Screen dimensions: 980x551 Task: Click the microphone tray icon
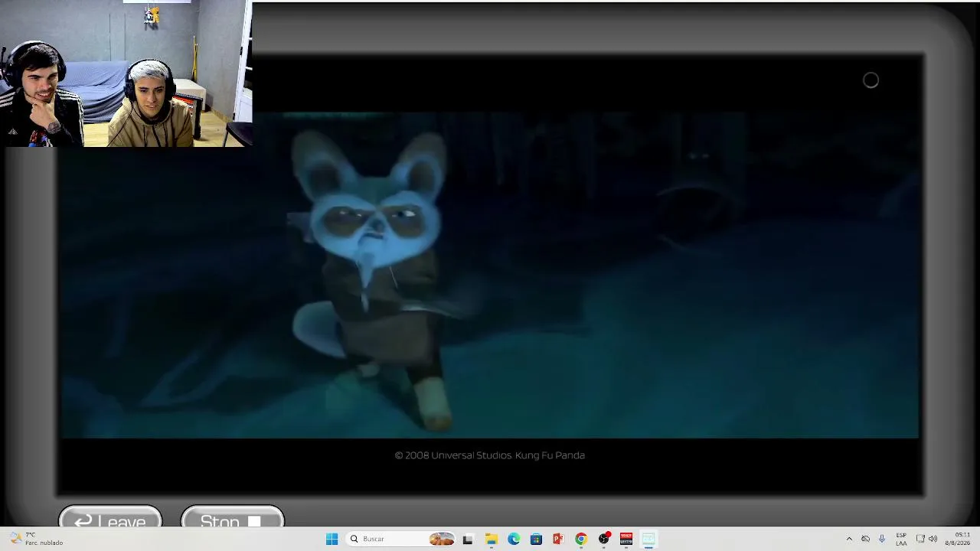coord(882,539)
